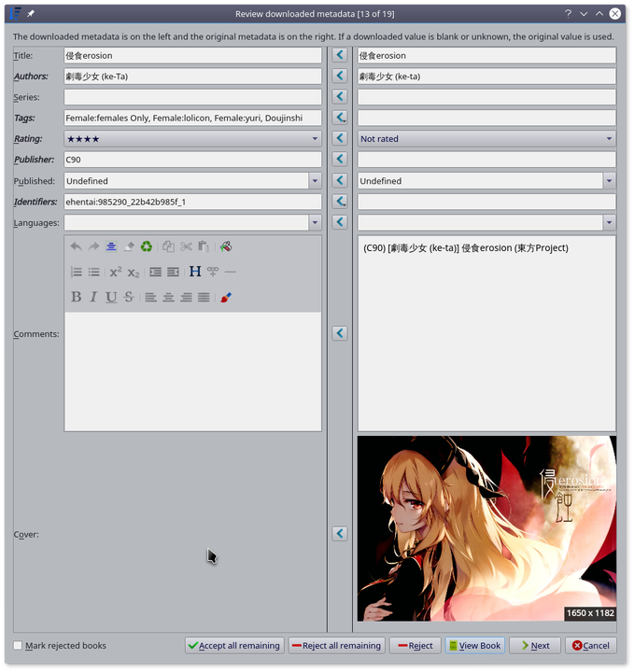Click the Bold formatting icon in comments editor
The image size is (634, 672).
click(77, 297)
